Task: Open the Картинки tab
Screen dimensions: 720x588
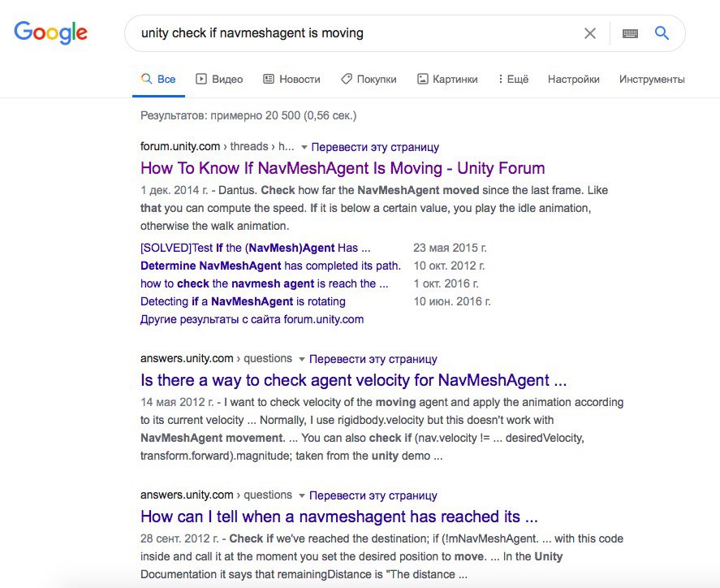Action: pyautogui.click(x=447, y=79)
